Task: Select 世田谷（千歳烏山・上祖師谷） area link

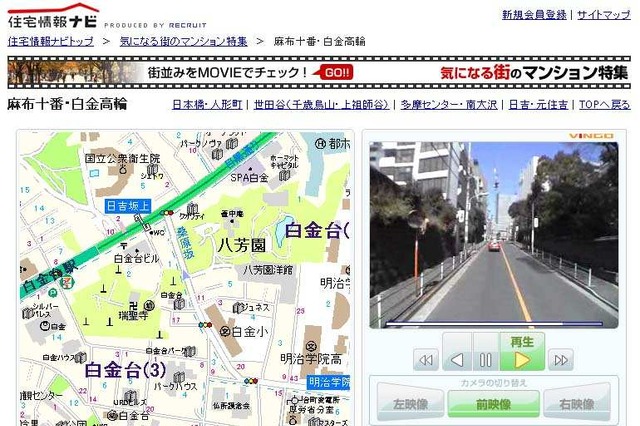Action: point(321,104)
